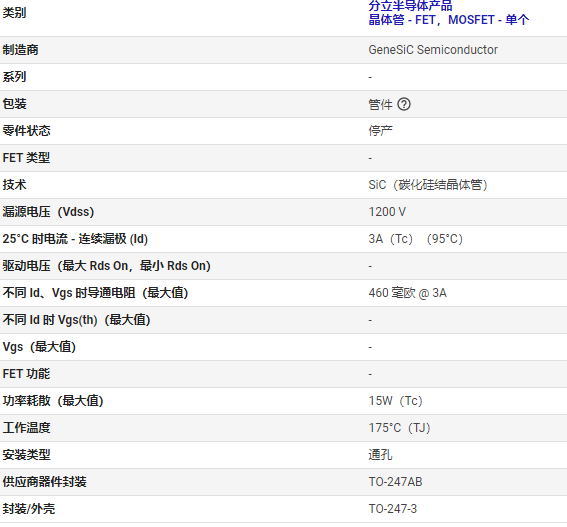Click the 封装/外壳 attribute label
The image size is (567, 527).
click(x=29, y=509)
